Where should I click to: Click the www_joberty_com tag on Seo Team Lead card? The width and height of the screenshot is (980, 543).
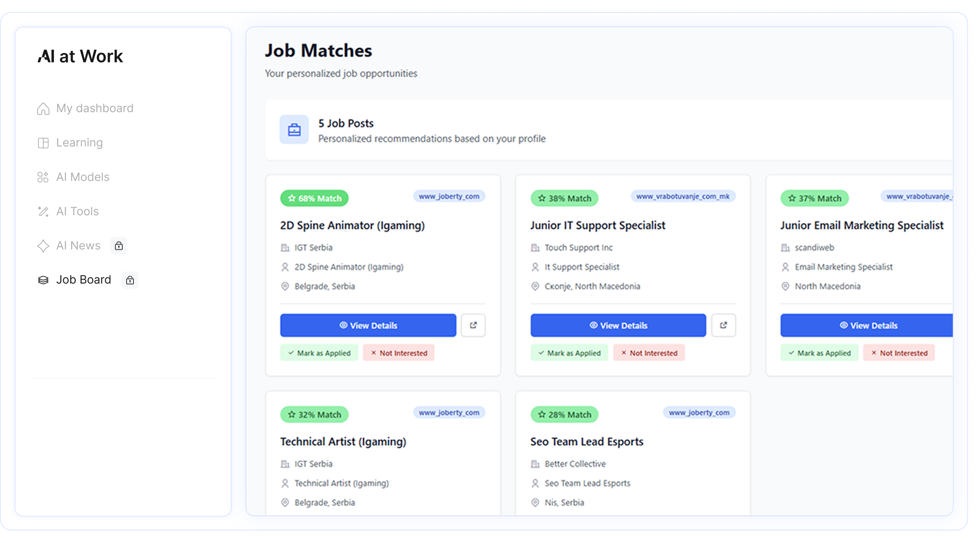699,413
